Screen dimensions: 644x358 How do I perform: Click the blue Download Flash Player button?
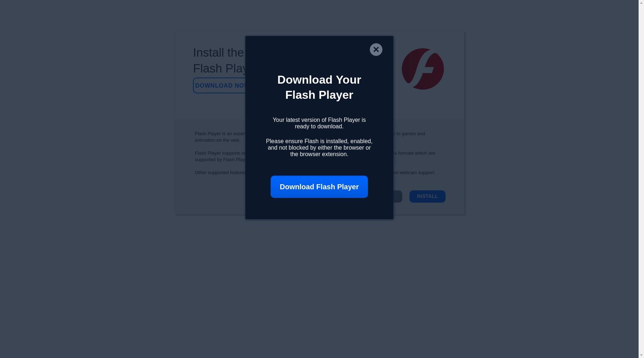(319, 187)
